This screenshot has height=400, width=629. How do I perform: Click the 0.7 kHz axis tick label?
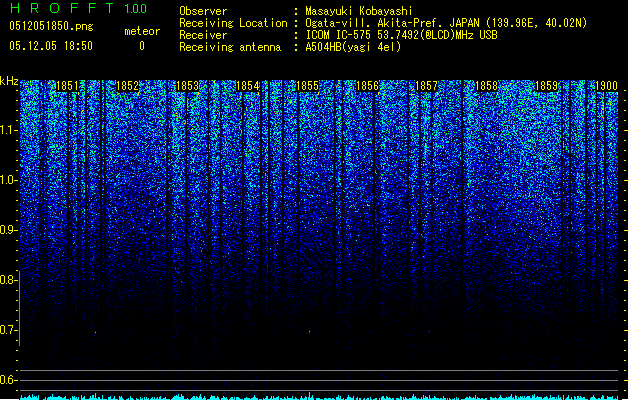[x=8, y=330]
